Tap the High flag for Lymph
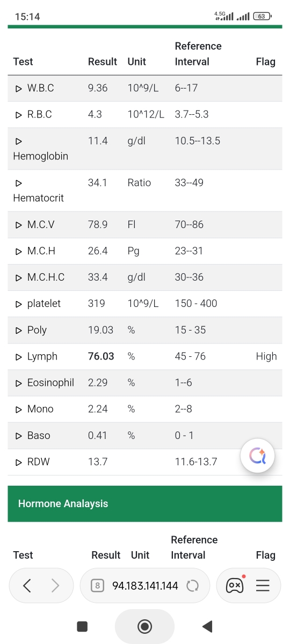Viewport: 290px width, 644px height. click(x=266, y=356)
